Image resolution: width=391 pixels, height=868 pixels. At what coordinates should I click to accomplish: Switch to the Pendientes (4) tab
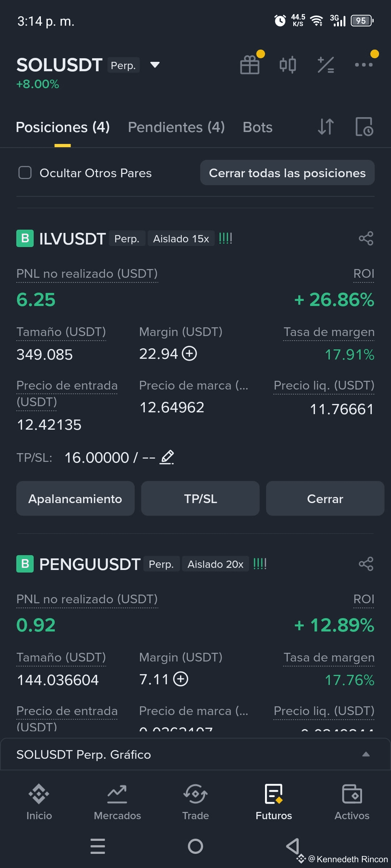tap(176, 127)
